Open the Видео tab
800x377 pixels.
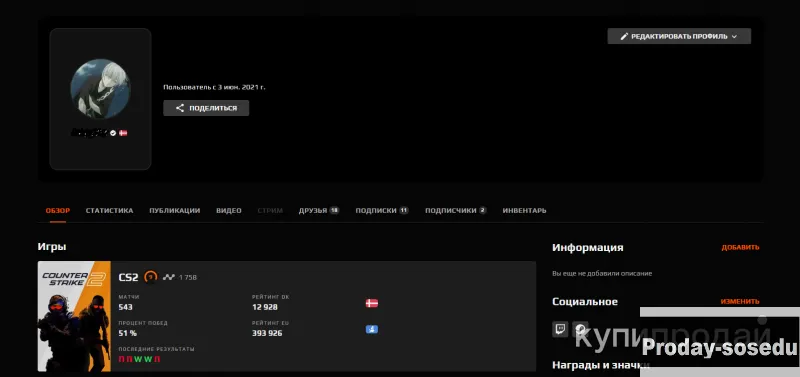coord(229,211)
